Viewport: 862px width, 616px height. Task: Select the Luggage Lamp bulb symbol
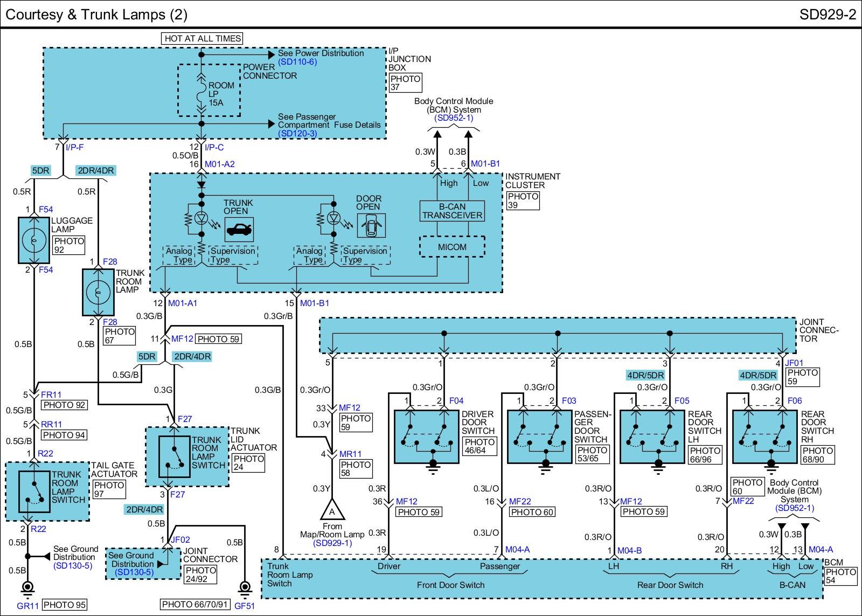click(33, 240)
